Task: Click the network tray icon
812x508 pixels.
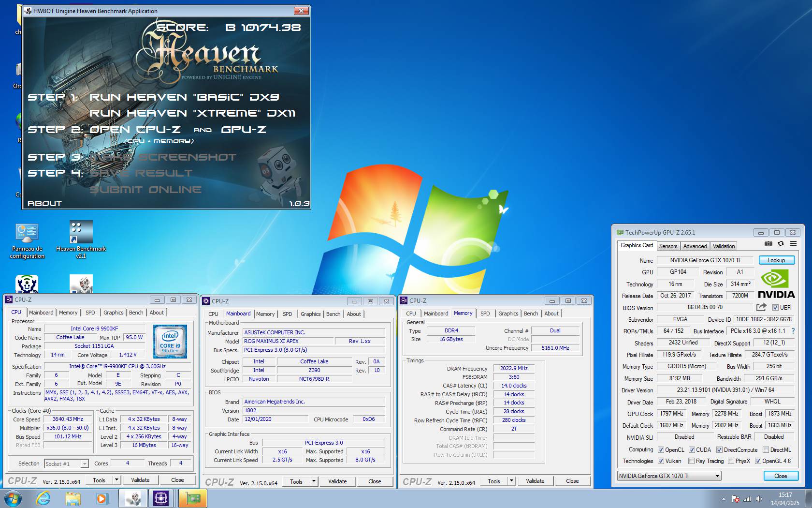Action: tap(747, 499)
